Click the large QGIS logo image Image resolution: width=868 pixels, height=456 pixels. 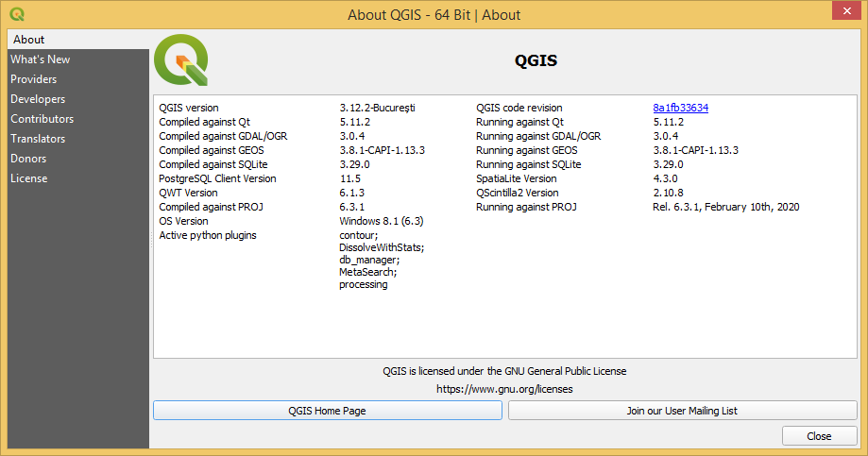pos(181,59)
